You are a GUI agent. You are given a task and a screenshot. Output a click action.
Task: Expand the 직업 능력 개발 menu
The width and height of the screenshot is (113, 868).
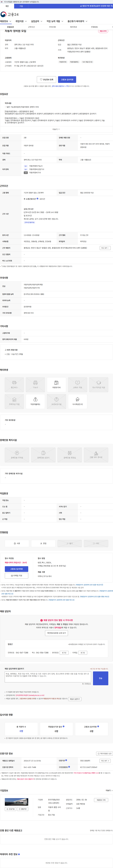click(x=55, y=21)
